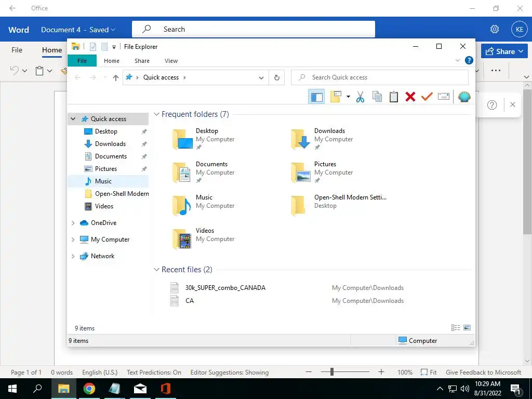Click the Word search box
The image size is (532, 399).
(254, 29)
